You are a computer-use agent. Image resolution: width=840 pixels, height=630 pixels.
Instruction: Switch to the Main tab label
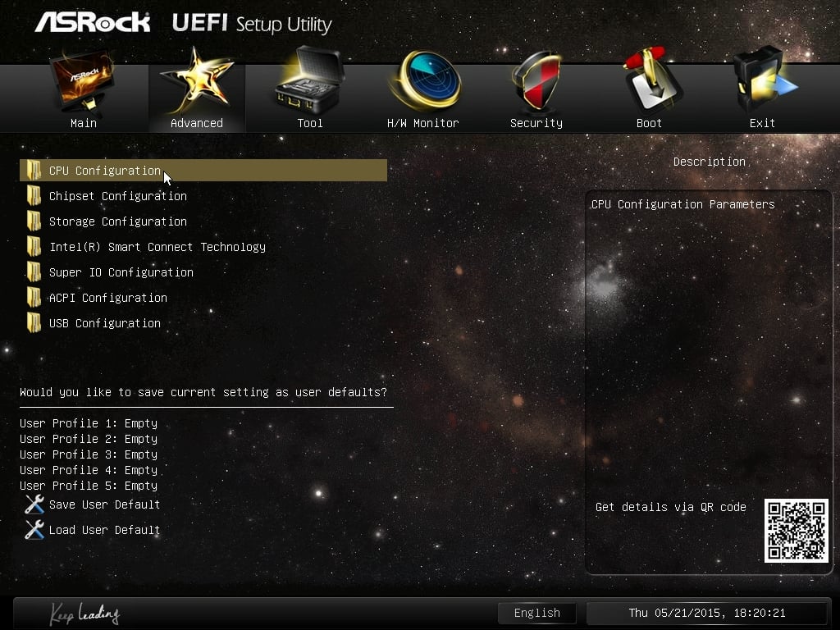pos(84,123)
